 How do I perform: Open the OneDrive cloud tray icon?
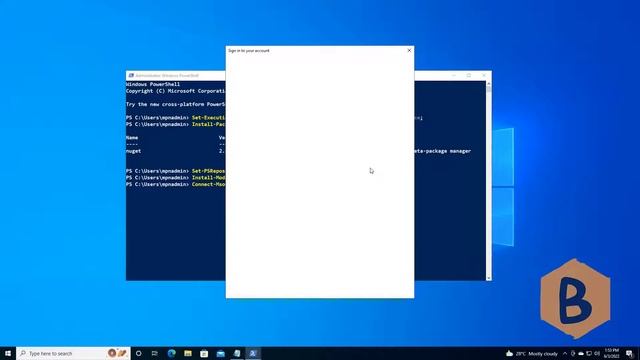pyautogui.click(x=581, y=353)
